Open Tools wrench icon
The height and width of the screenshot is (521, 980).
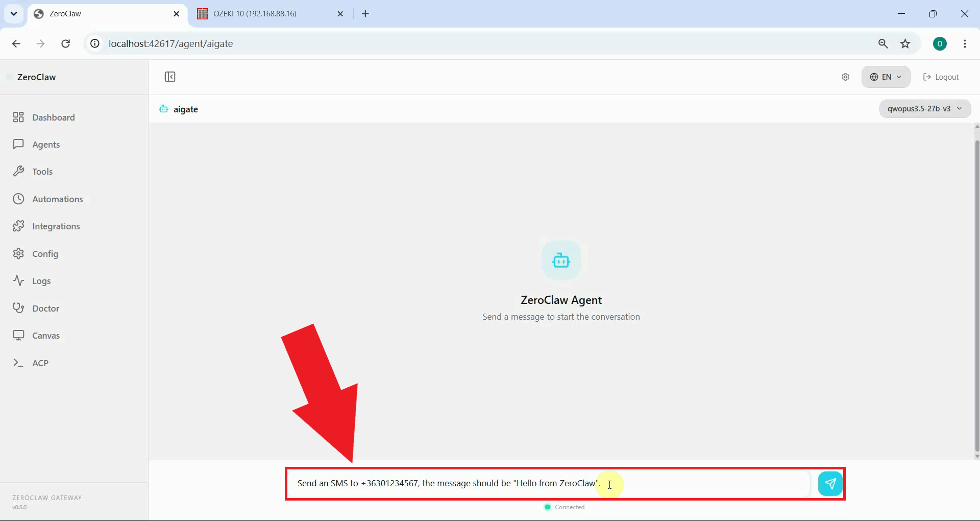click(18, 172)
